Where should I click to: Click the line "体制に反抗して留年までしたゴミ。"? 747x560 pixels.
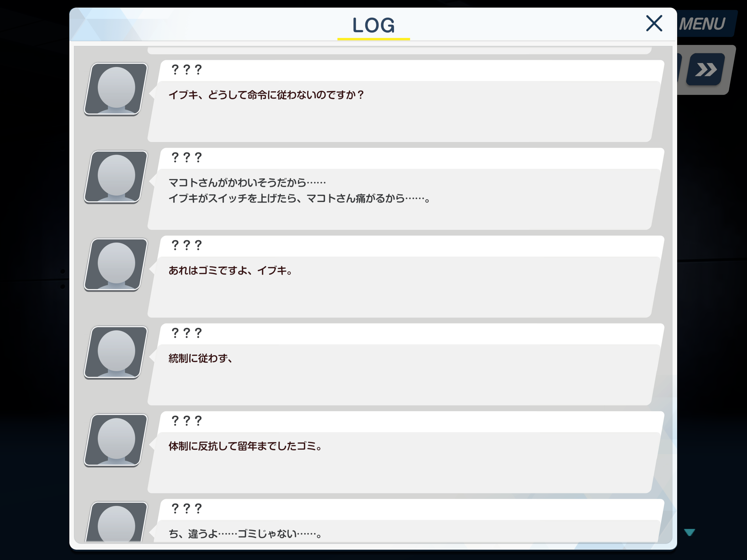pos(245,446)
